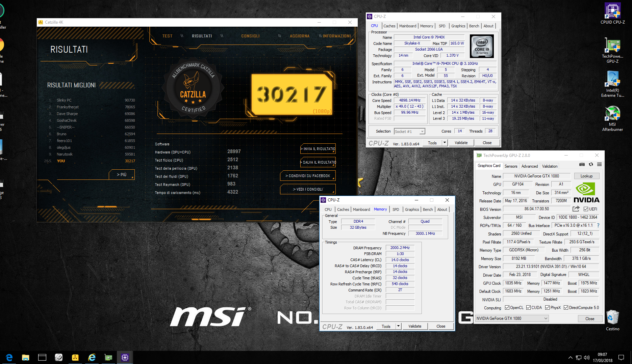Open the CONSIGLI tab in Catzilla
This screenshot has height=364, width=632.
click(250, 36)
